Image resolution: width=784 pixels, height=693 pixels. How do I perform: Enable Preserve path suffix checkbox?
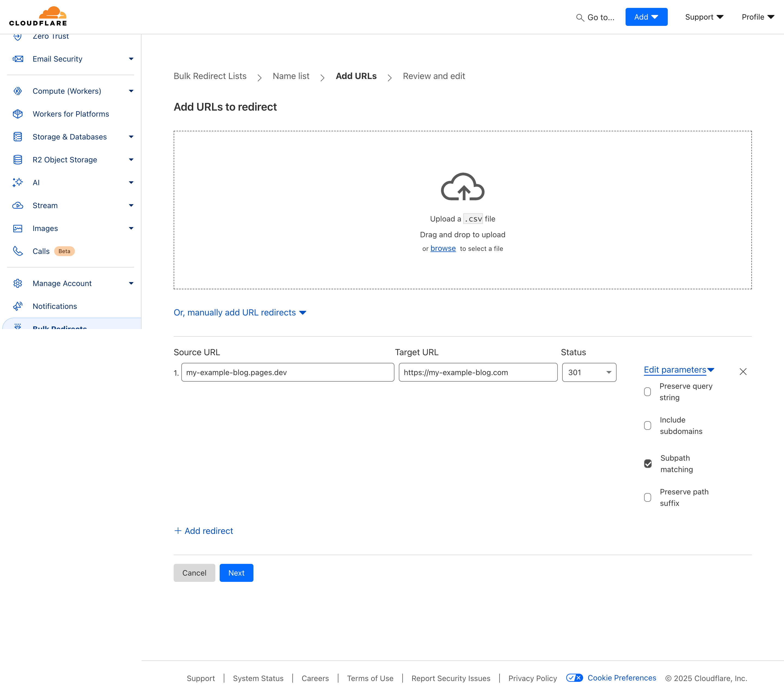[647, 497]
